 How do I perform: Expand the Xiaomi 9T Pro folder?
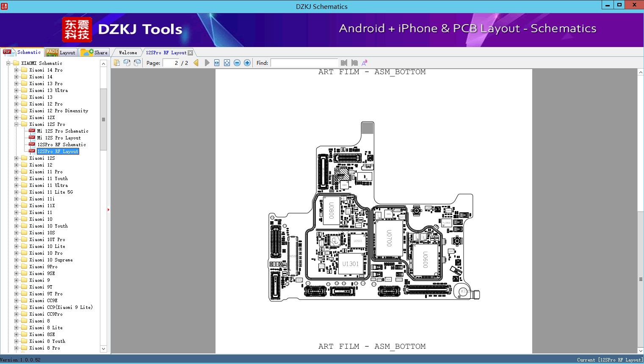pos(16,294)
